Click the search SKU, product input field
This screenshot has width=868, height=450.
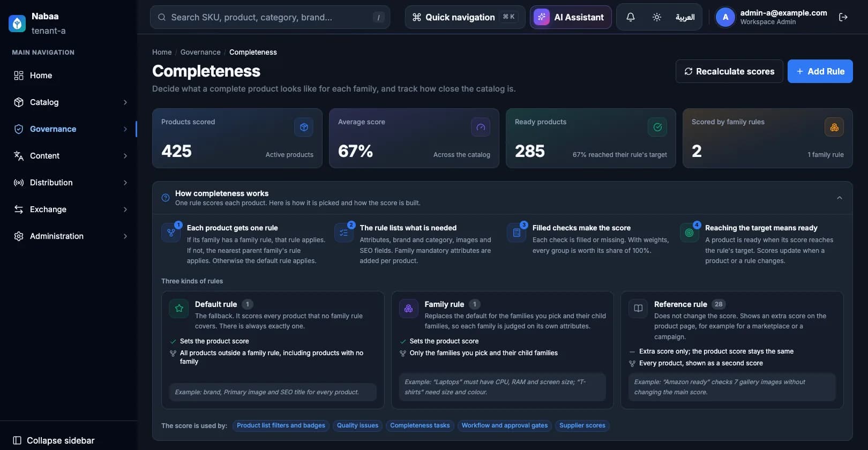[x=270, y=17]
